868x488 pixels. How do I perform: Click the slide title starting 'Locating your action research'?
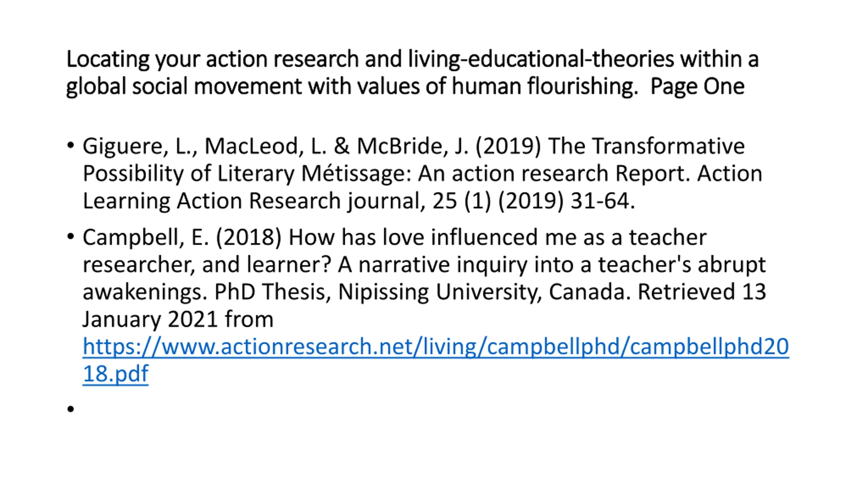(x=412, y=73)
